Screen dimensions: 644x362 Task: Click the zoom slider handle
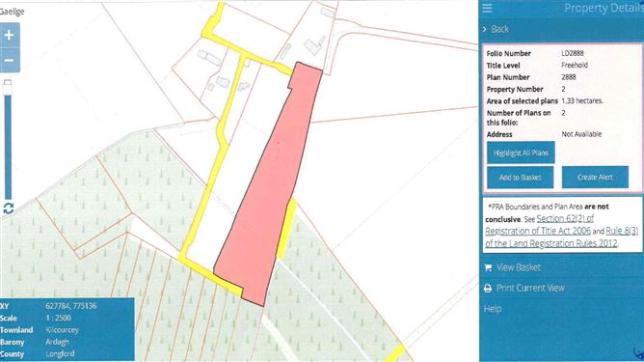point(8,88)
